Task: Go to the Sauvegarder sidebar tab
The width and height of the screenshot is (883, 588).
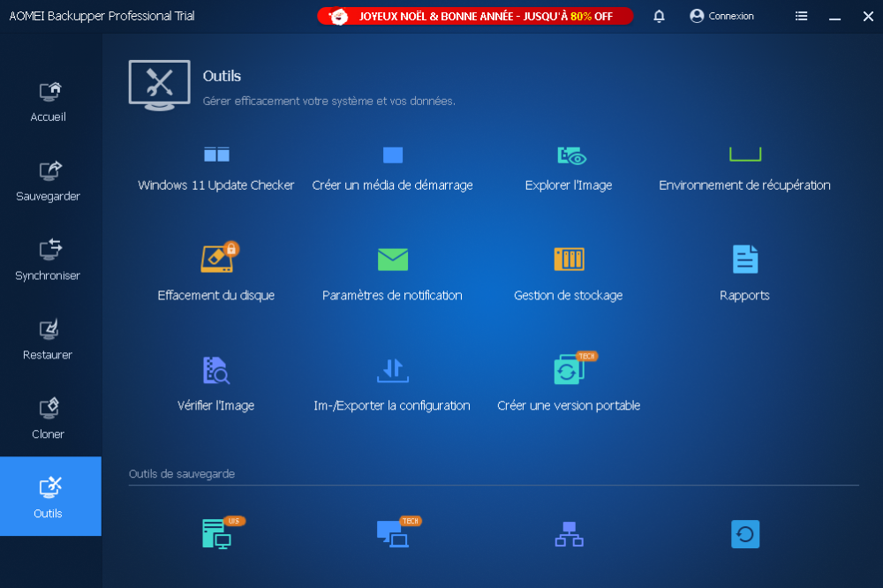Action: (49, 180)
